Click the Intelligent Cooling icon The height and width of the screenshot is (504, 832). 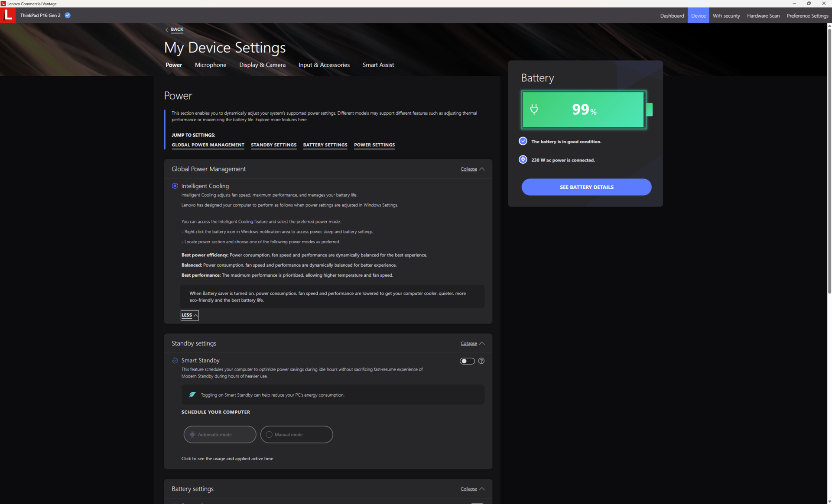[x=175, y=186]
